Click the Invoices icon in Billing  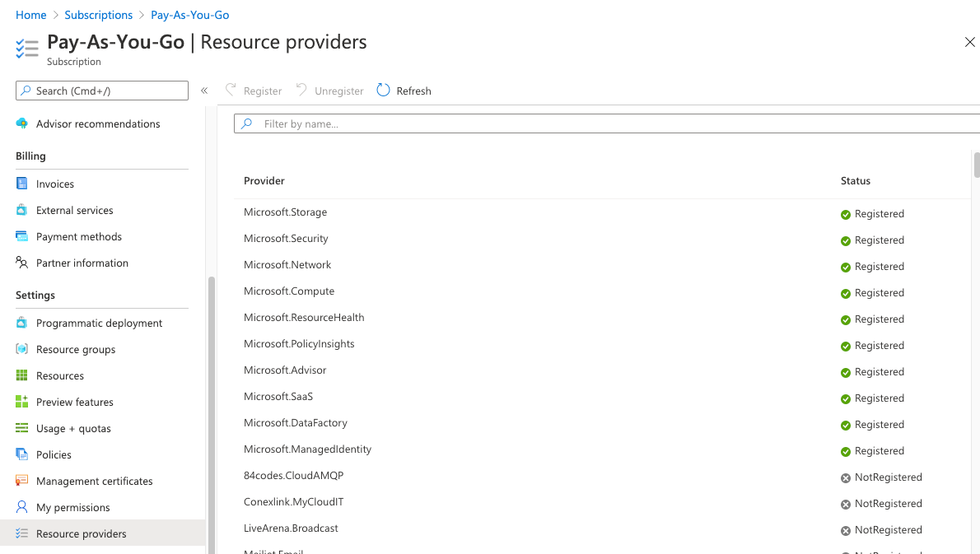pos(22,184)
